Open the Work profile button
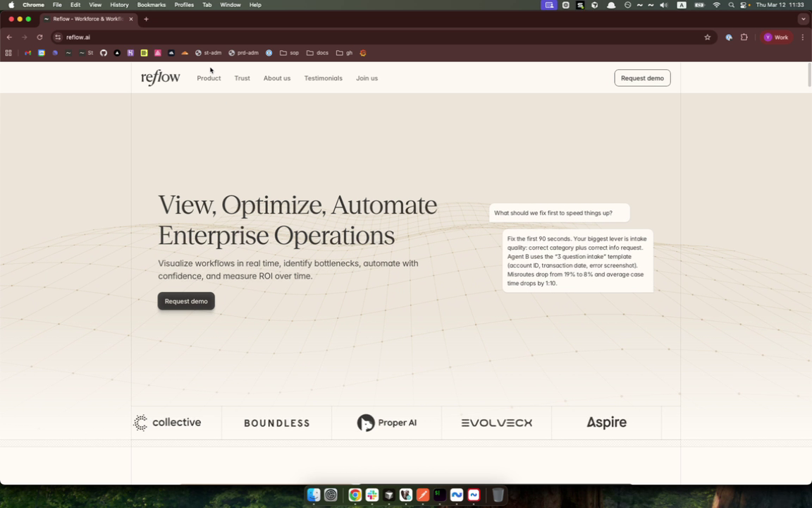Image resolution: width=812 pixels, height=508 pixels. click(x=776, y=37)
